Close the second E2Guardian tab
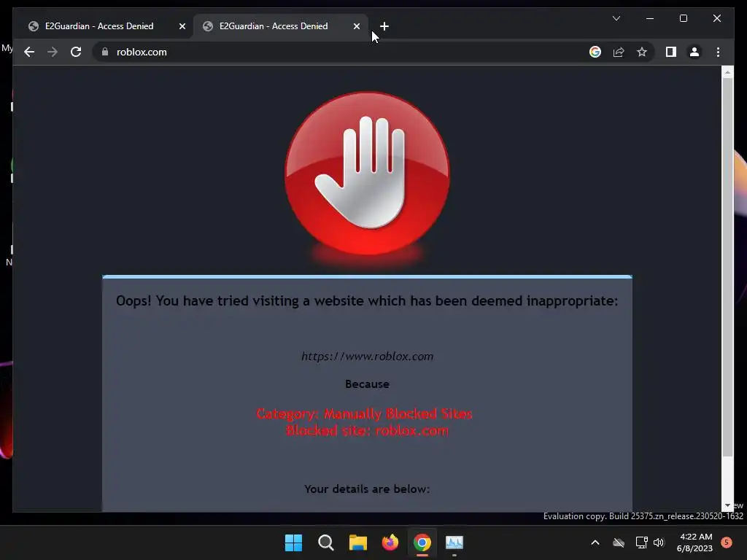747x560 pixels. click(x=356, y=26)
